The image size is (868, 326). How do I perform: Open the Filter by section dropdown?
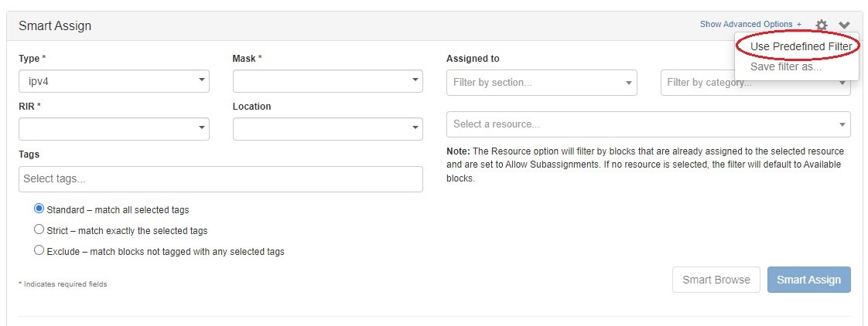pyautogui.click(x=541, y=83)
